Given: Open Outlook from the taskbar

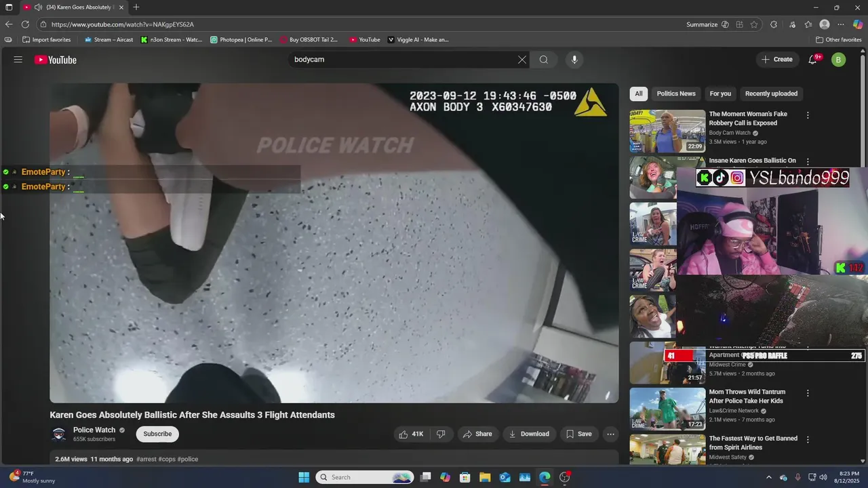Looking at the screenshot, I should pos(505,477).
